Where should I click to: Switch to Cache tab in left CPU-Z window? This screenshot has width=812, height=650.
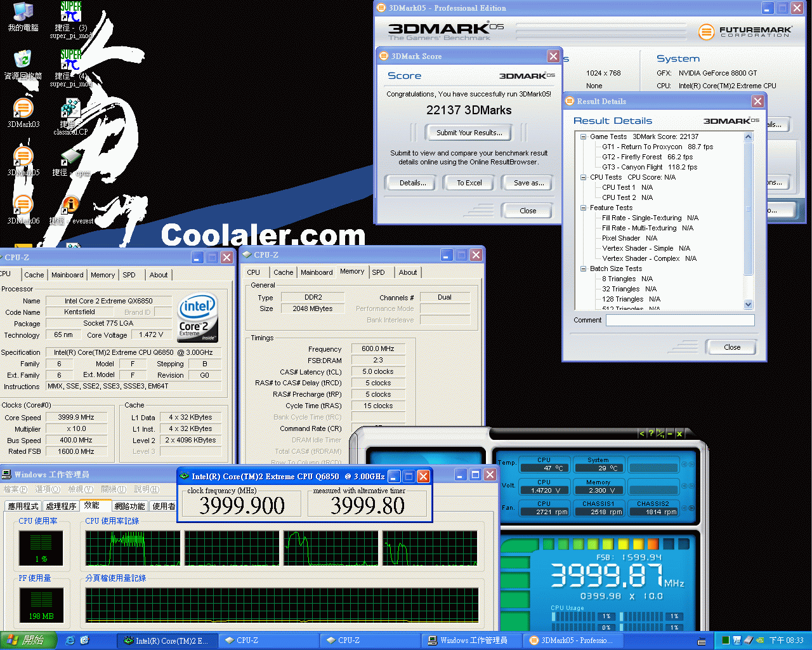coord(34,275)
